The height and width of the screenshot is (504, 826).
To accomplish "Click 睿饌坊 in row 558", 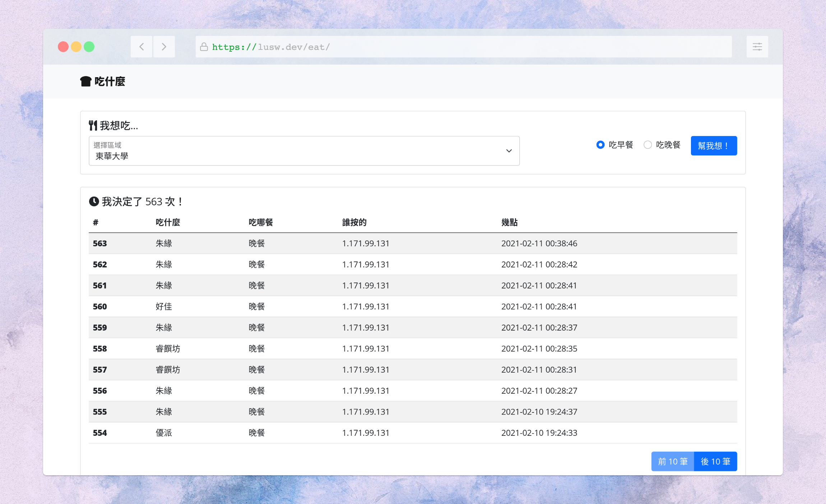I will click(x=168, y=349).
